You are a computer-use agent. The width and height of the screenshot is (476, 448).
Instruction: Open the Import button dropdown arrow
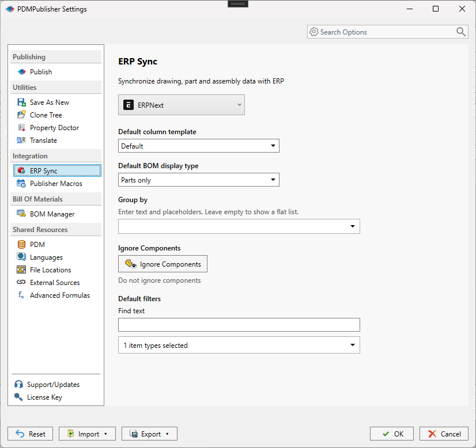105,434
